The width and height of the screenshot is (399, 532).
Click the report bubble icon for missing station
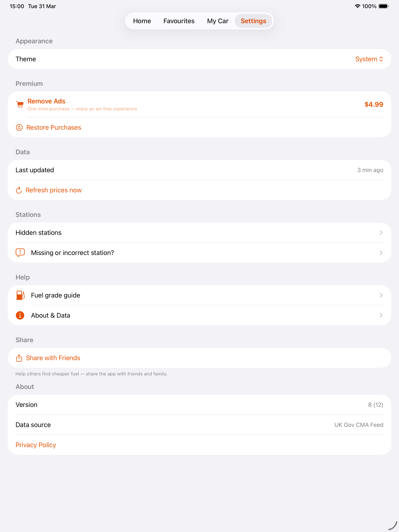[20, 252]
